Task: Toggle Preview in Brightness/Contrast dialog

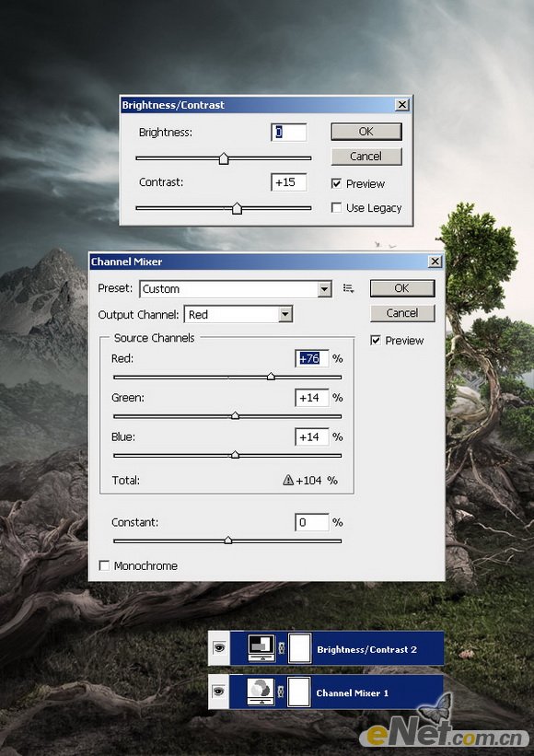Action: coord(336,183)
